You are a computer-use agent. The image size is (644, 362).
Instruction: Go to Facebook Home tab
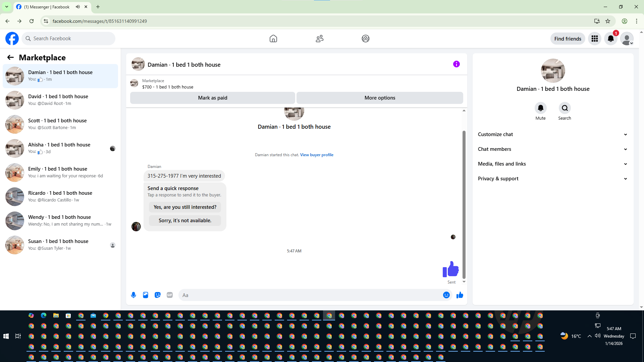point(273,39)
